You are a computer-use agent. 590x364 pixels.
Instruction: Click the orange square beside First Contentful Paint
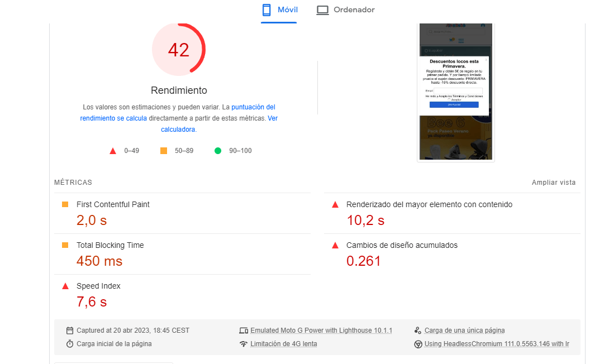click(65, 204)
